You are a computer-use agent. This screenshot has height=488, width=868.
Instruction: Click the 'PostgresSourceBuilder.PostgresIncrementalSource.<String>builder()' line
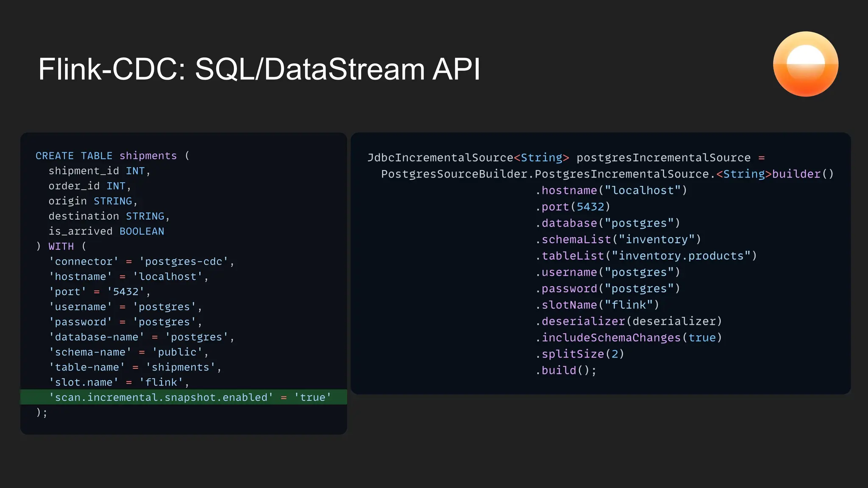pos(607,174)
